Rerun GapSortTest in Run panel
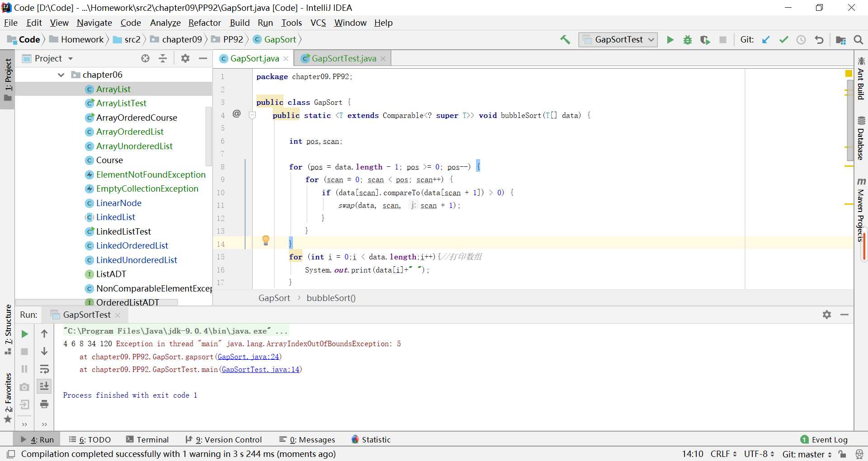The image size is (868, 461). tap(24, 334)
